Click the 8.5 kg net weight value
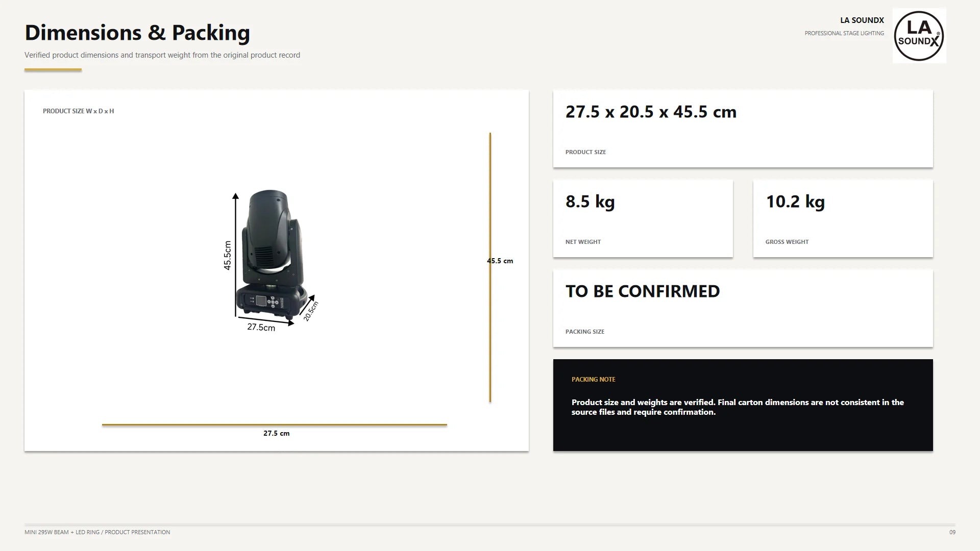The width and height of the screenshot is (980, 551). click(x=590, y=202)
